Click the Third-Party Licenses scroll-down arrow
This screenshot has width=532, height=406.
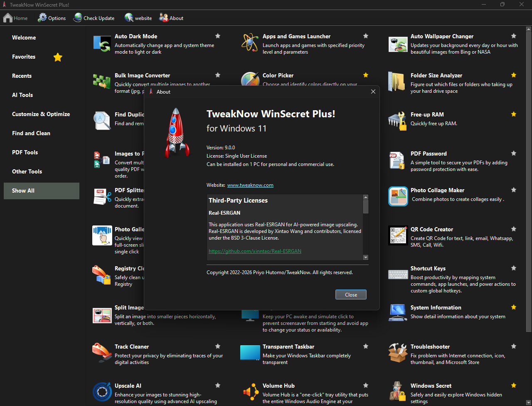pyautogui.click(x=366, y=257)
